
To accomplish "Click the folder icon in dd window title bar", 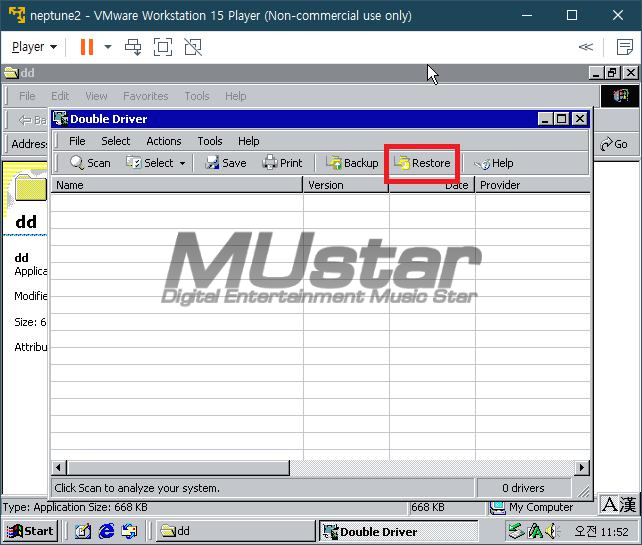I will click(11, 73).
